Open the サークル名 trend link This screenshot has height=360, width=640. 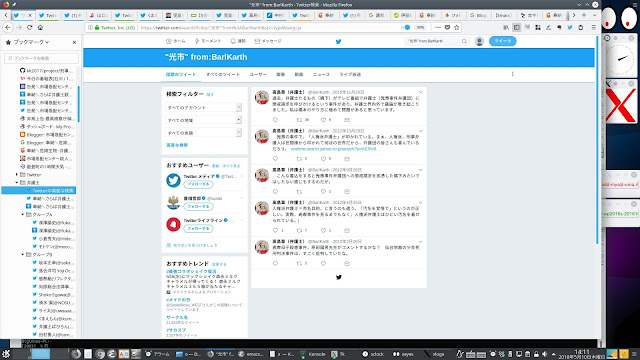pos(177,317)
